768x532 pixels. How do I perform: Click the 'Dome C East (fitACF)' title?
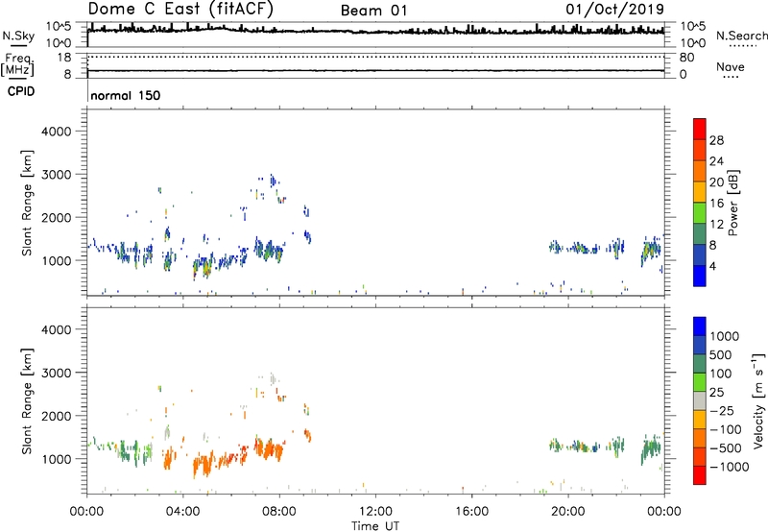click(180, 9)
